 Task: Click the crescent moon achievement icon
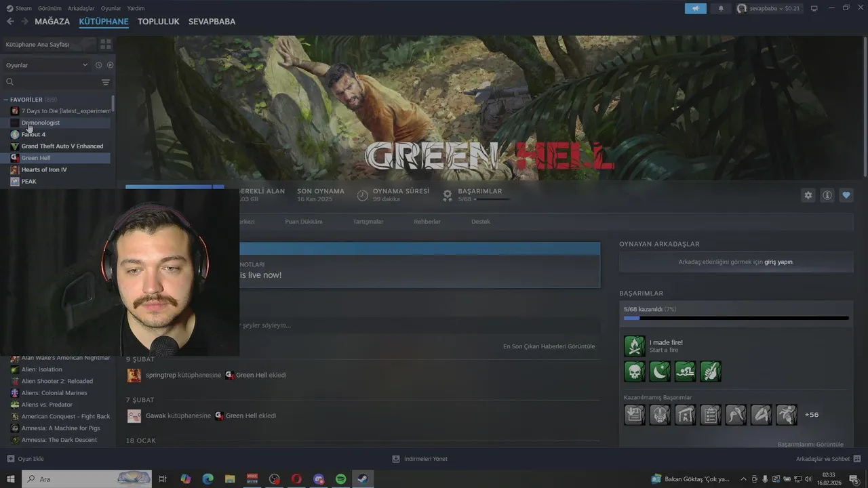point(660,371)
